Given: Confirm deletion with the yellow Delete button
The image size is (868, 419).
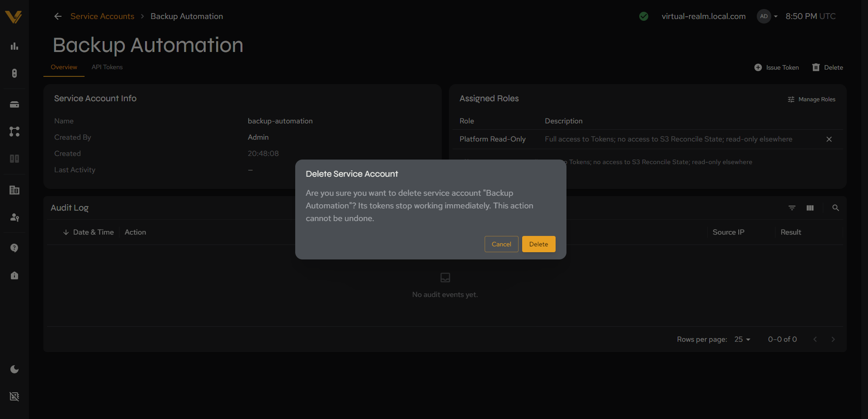Looking at the screenshot, I should tap(538, 244).
